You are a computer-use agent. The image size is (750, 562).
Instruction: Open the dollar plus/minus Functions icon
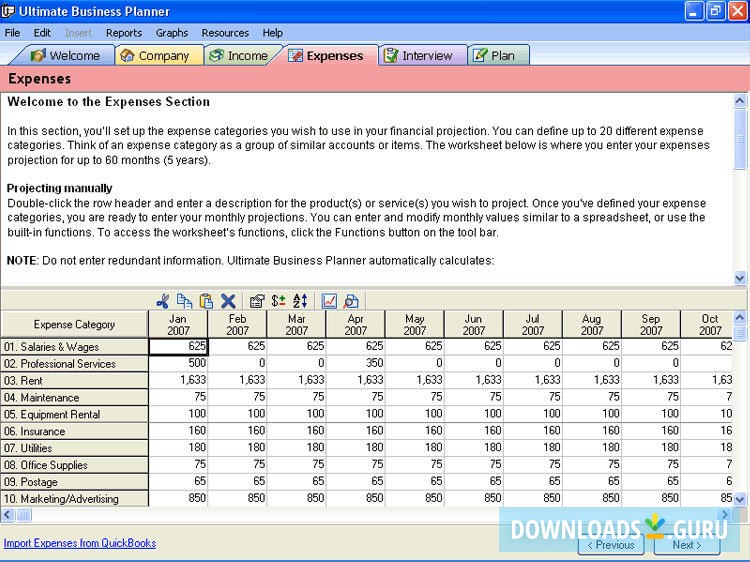[x=278, y=301]
